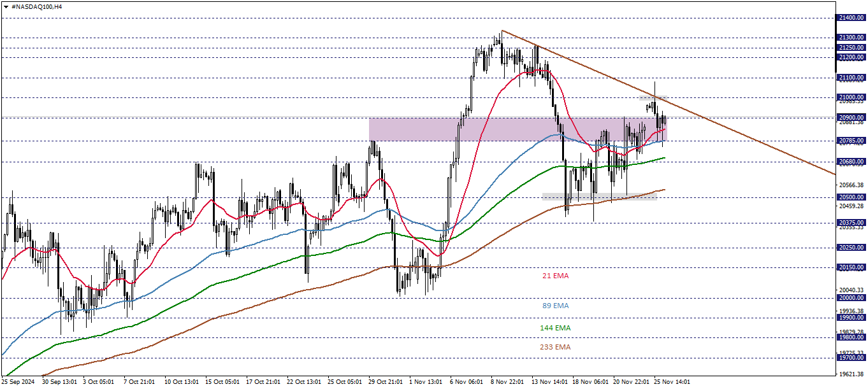
Task: Click the 21200.00 price level label
Action: tap(851, 58)
